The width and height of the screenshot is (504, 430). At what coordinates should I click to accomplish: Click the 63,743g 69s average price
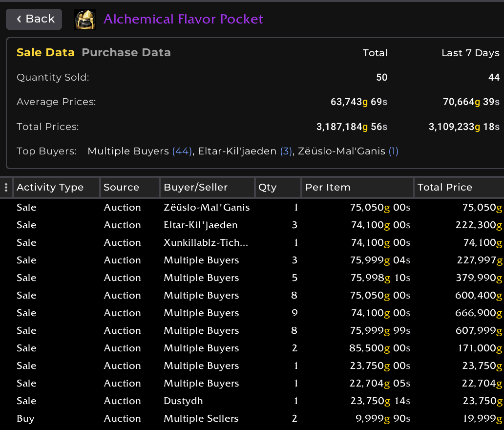click(359, 102)
